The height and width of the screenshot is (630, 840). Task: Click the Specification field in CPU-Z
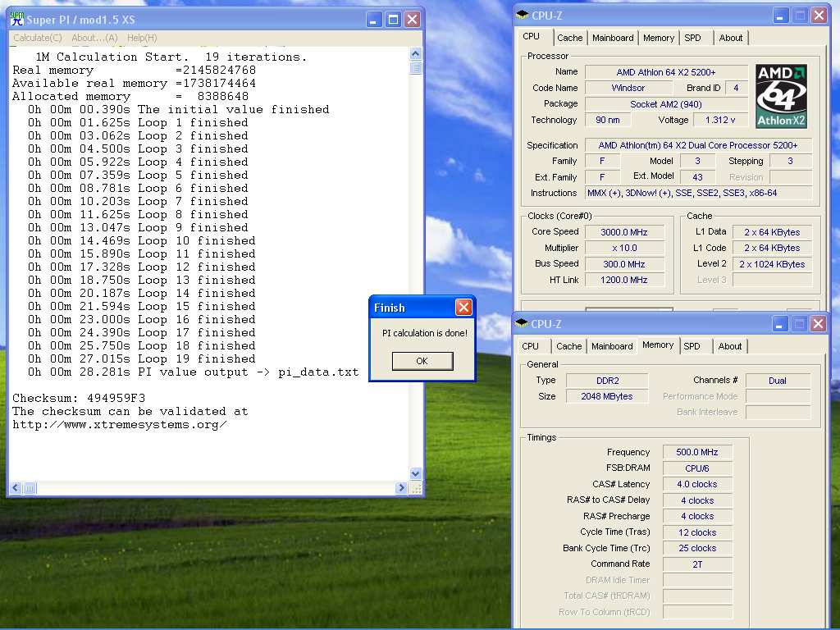click(699, 145)
